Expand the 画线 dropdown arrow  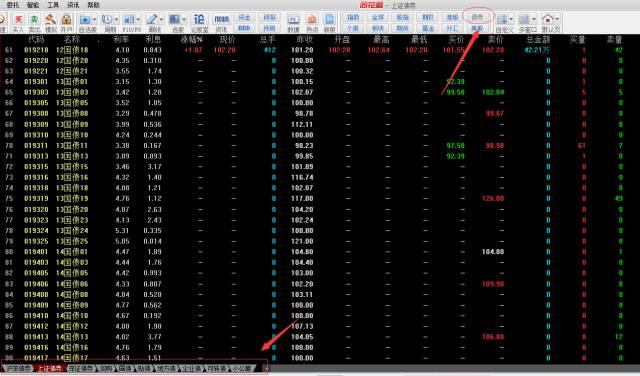[x=161, y=20]
